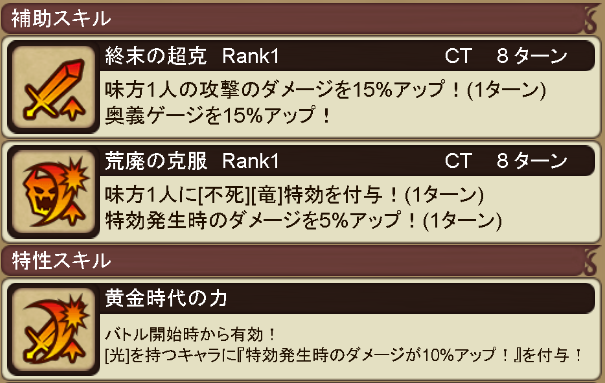Click the [光]を持つキャラに description line
Image resolution: width=605 pixels, height=383 pixels.
(x=344, y=355)
